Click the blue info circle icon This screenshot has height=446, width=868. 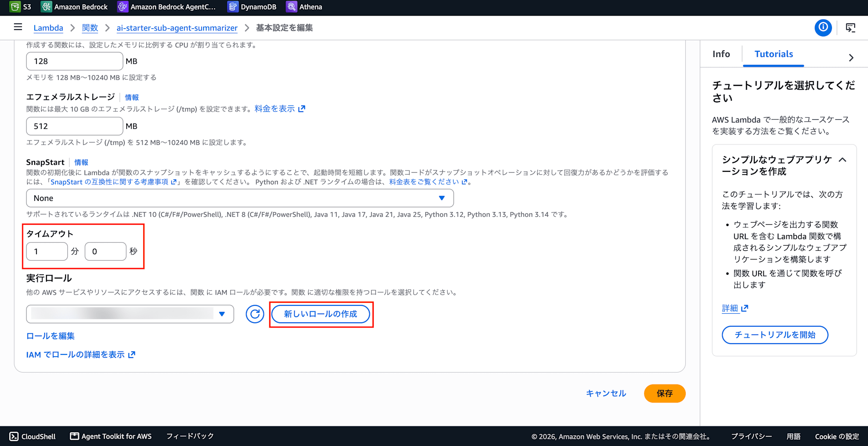(x=823, y=28)
